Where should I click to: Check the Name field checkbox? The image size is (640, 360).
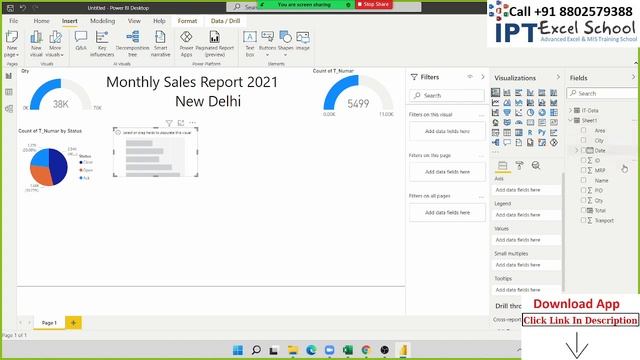pyautogui.click(x=584, y=180)
